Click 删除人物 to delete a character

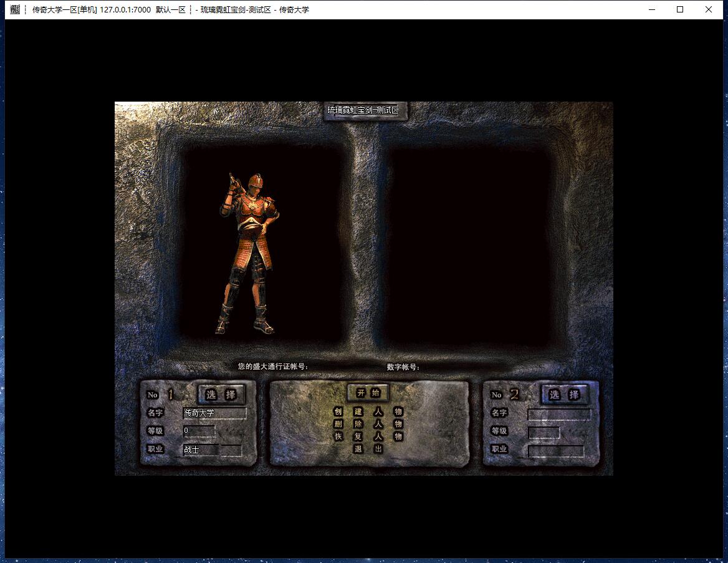(368, 424)
